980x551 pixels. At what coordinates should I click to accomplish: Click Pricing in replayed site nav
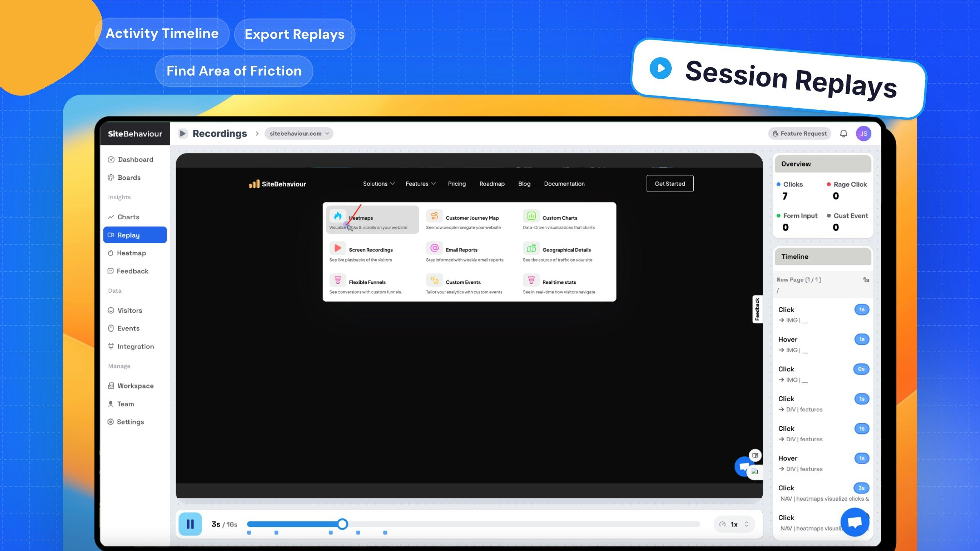click(x=457, y=184)
